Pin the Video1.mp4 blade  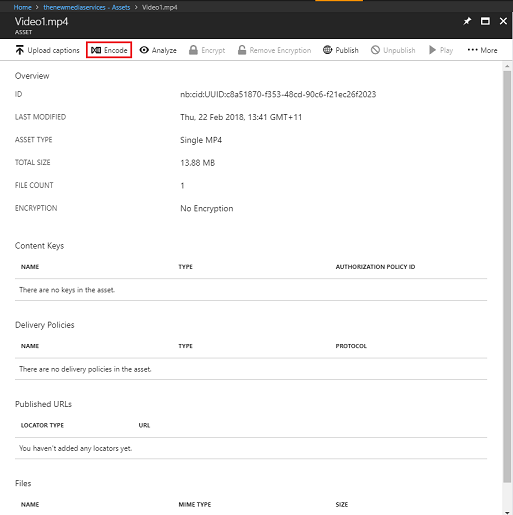(467, 21)
